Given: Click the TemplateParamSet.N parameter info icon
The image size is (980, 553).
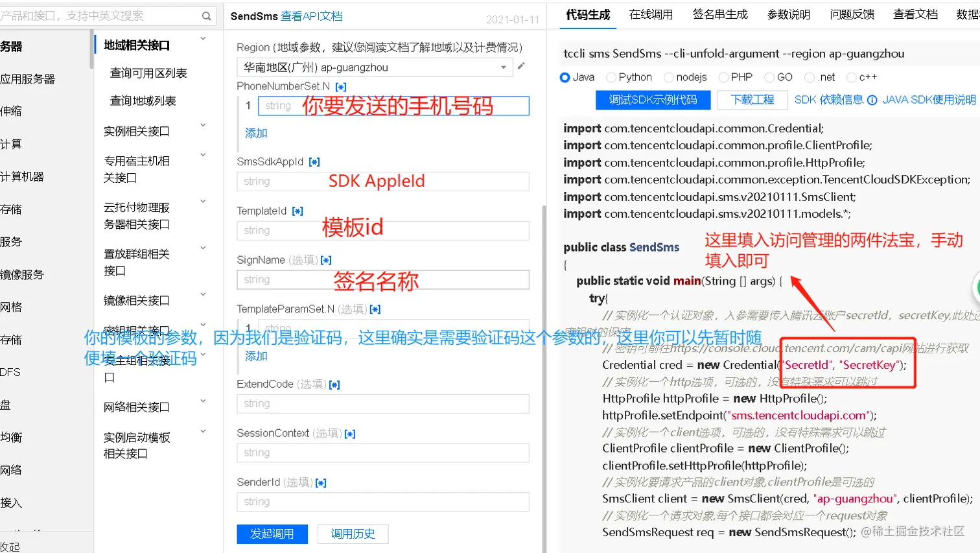Looking at the screenshot, I should tap(375, 309).
